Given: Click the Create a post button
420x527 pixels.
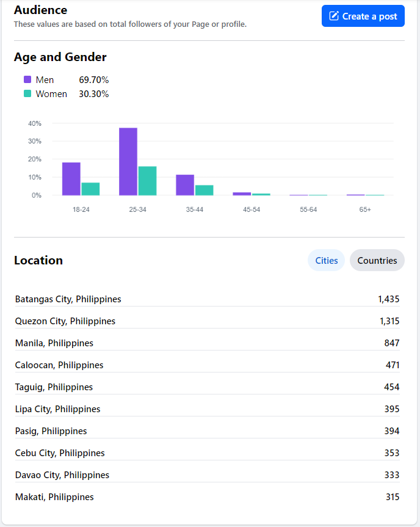Looking at the screenshot, I should pos(363,16).
